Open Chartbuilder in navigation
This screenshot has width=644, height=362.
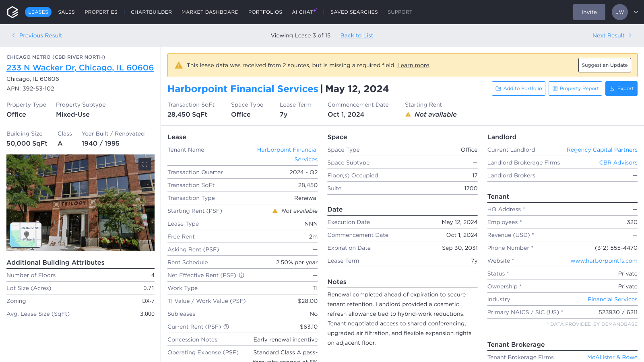coord(151,12)
